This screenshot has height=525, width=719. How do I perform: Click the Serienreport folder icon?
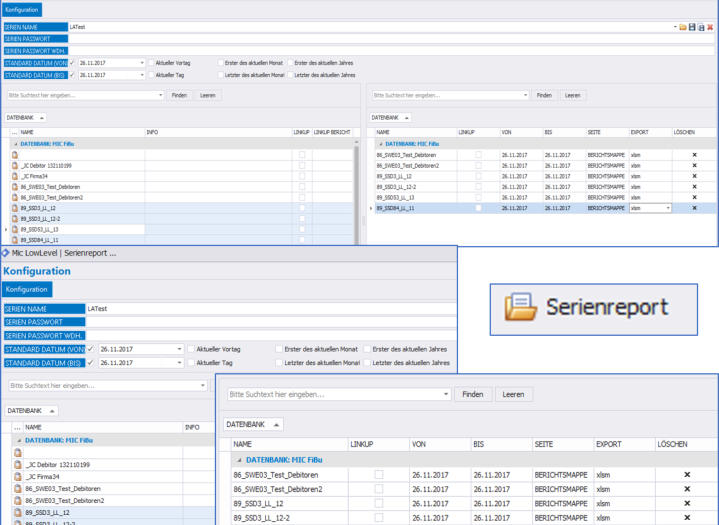click(522, 307)
